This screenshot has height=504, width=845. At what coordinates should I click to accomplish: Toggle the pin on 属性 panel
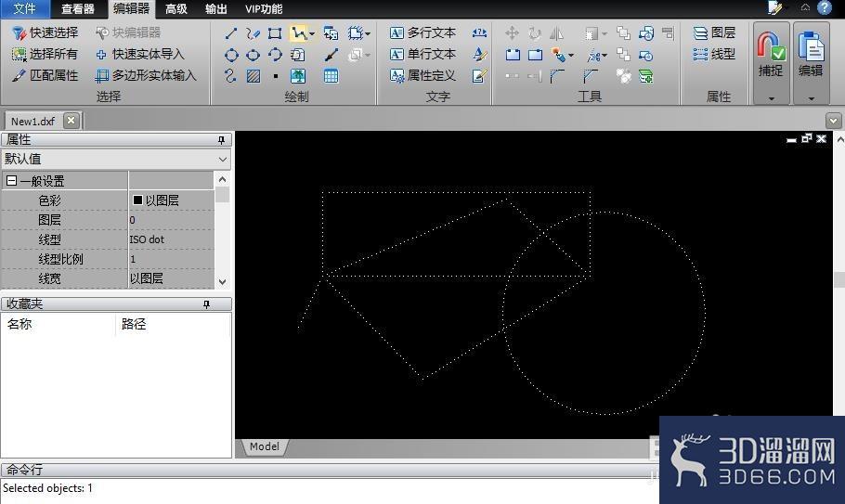(222, 140)
